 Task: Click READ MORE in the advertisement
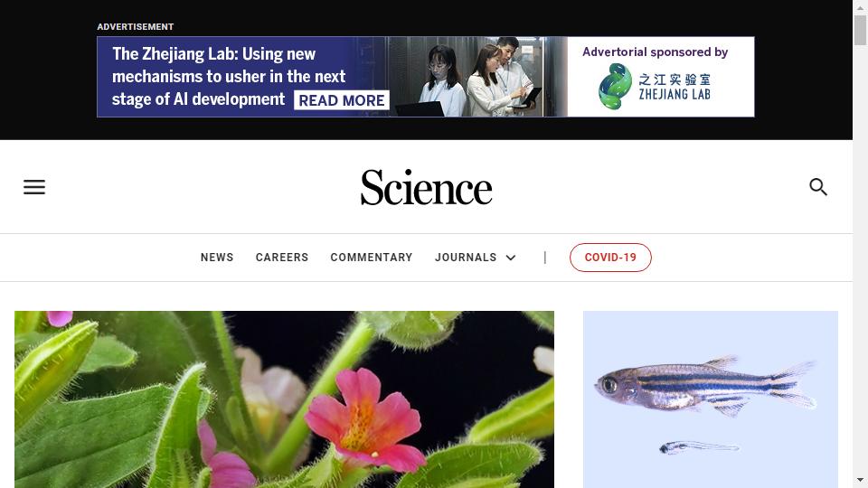click(x=342, y=100)
